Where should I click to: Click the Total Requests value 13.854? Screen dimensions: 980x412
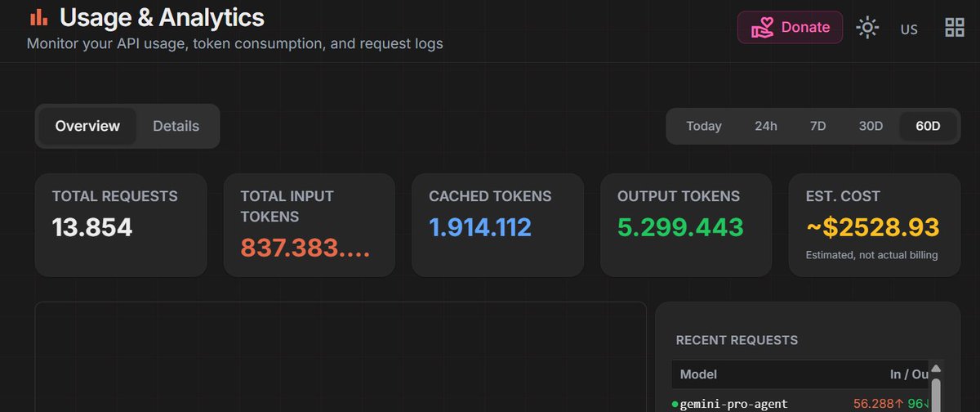[92, 227]
